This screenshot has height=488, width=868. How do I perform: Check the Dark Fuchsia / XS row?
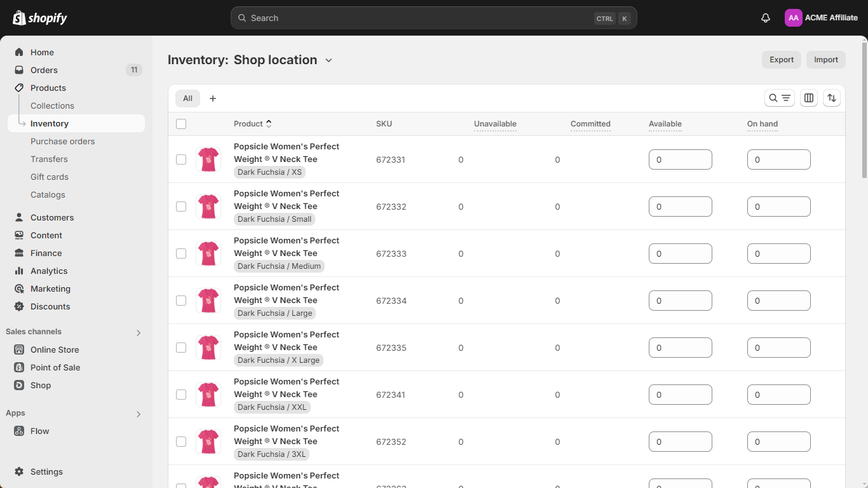click(x=181, y=159)
